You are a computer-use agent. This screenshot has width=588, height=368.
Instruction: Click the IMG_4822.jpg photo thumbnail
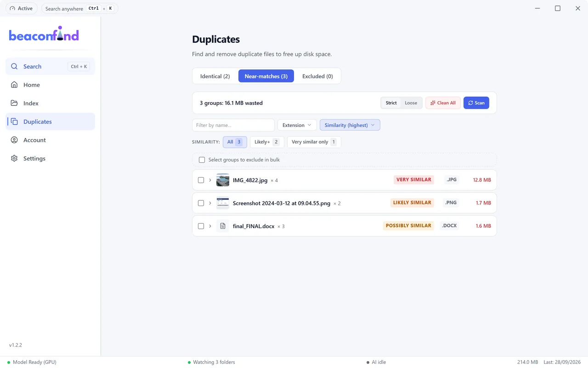[x=223, y=180]
